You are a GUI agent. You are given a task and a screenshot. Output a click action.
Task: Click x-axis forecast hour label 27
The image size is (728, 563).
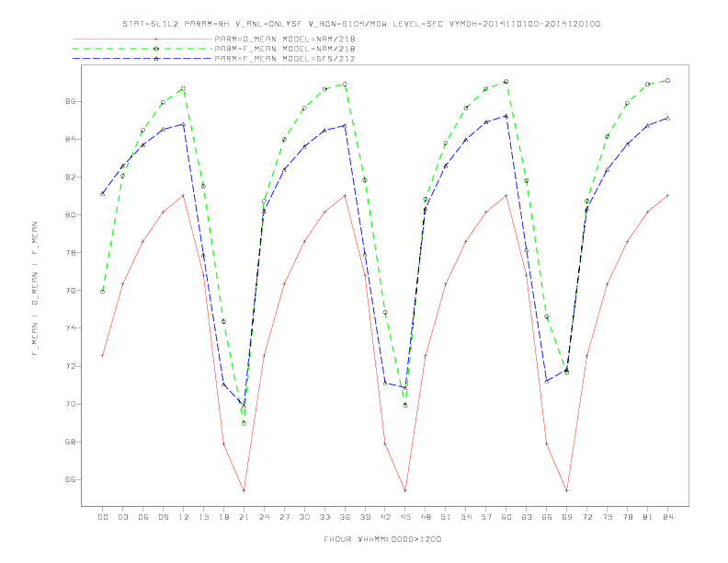pos(284,517)
